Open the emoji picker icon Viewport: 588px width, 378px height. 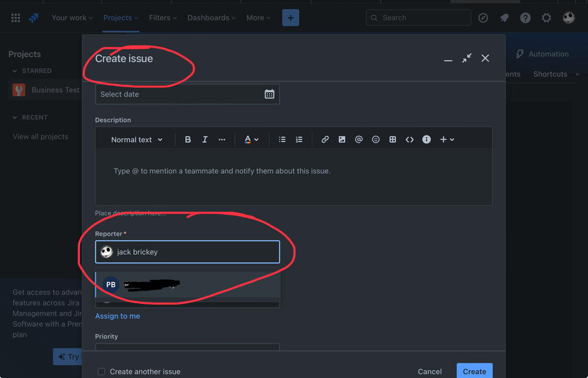(x=376, y=140)
